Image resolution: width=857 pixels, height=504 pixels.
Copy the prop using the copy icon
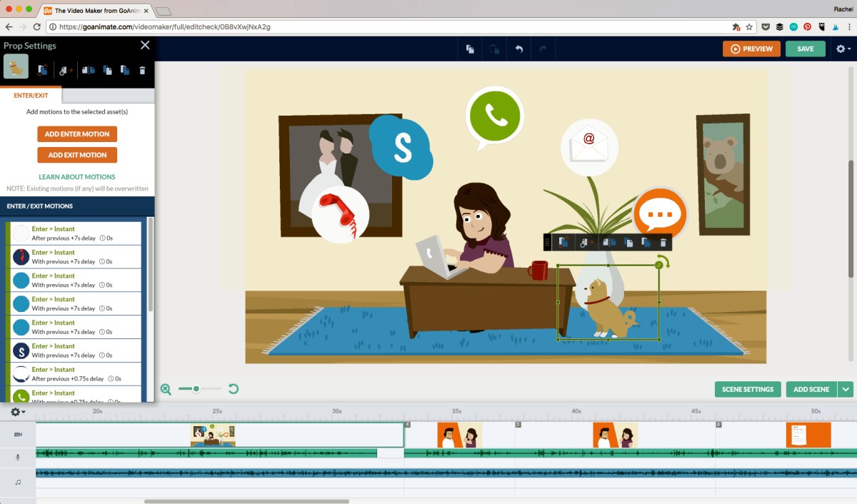(x=107, y=69)
